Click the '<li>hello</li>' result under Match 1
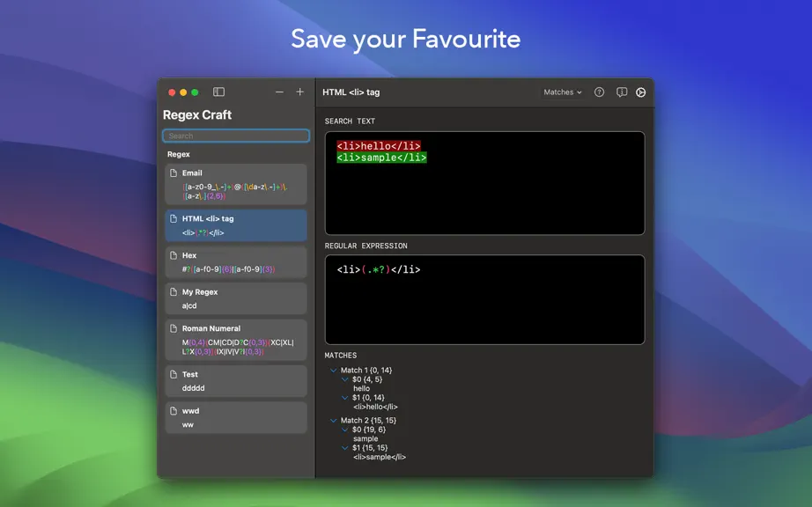This screenshot has width=812, height=507. pyautogui.click(x=375, y=408)
